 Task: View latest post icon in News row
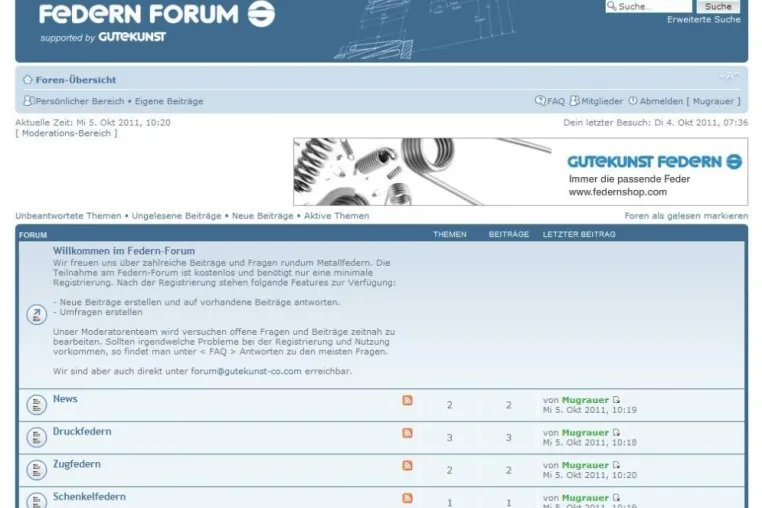click(616, 400)
